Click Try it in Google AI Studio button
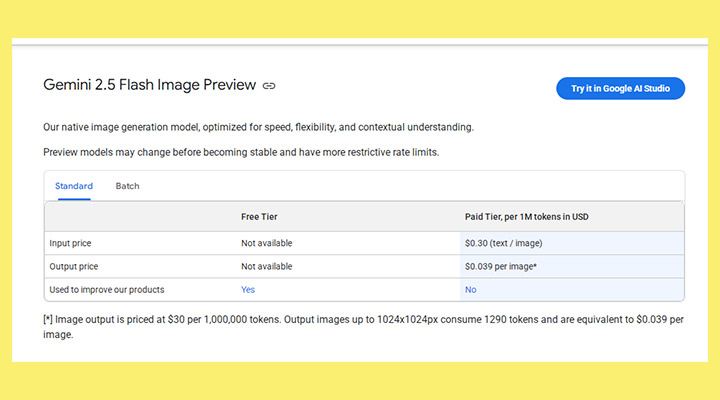This screenshot has width=720, height=400. tap(620, 88)
